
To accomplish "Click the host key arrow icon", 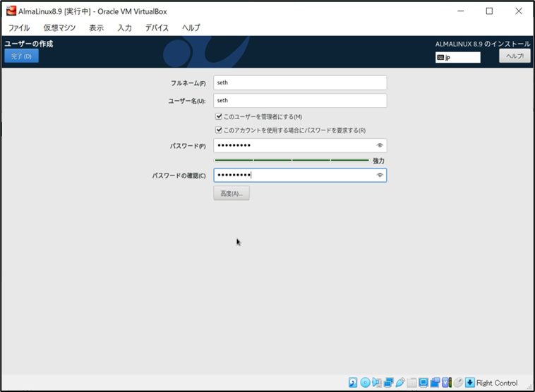I will pos(470,382).
